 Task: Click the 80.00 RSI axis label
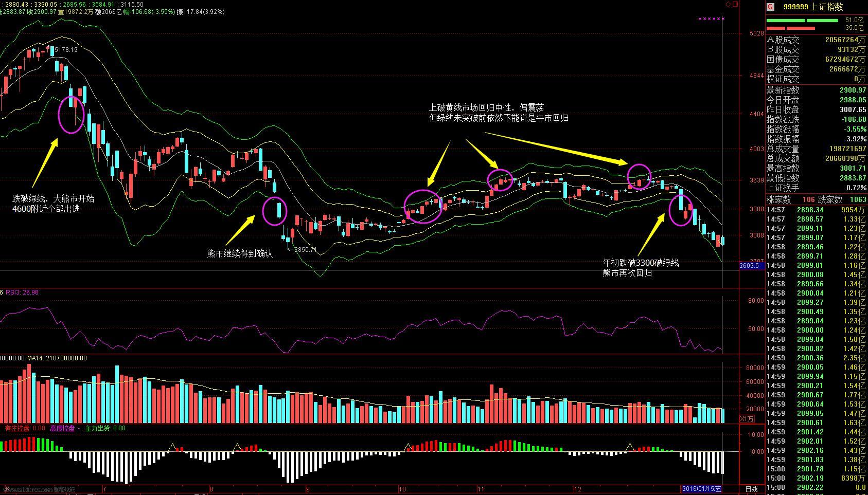pyautogui.click(x=756, y=301)
